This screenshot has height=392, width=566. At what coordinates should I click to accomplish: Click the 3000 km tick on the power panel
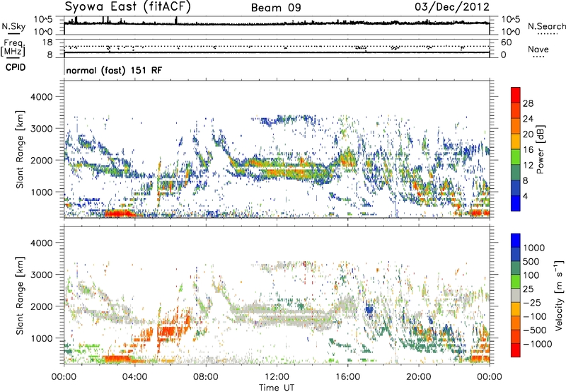(42, 129)
